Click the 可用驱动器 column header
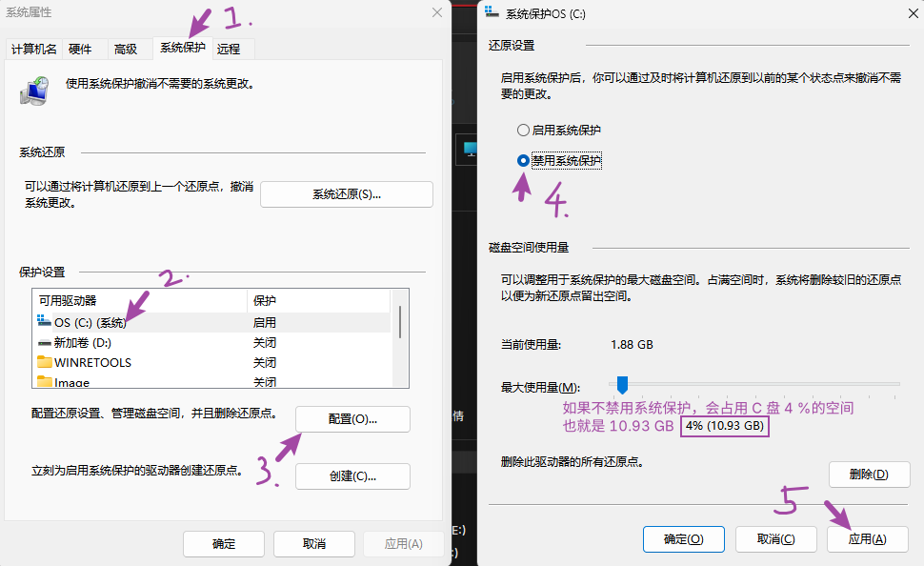Viewport: 924px width, 566px height. tap(140, 301)
